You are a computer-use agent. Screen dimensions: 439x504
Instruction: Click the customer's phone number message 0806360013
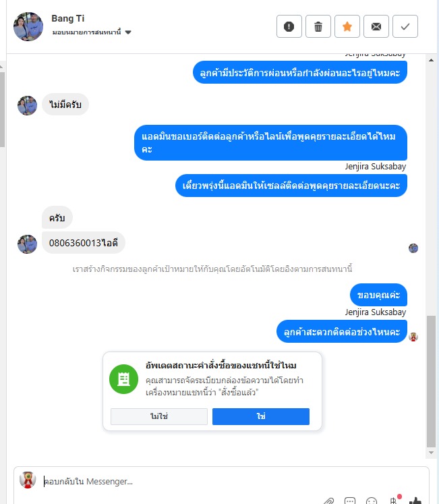click(83, 243)
